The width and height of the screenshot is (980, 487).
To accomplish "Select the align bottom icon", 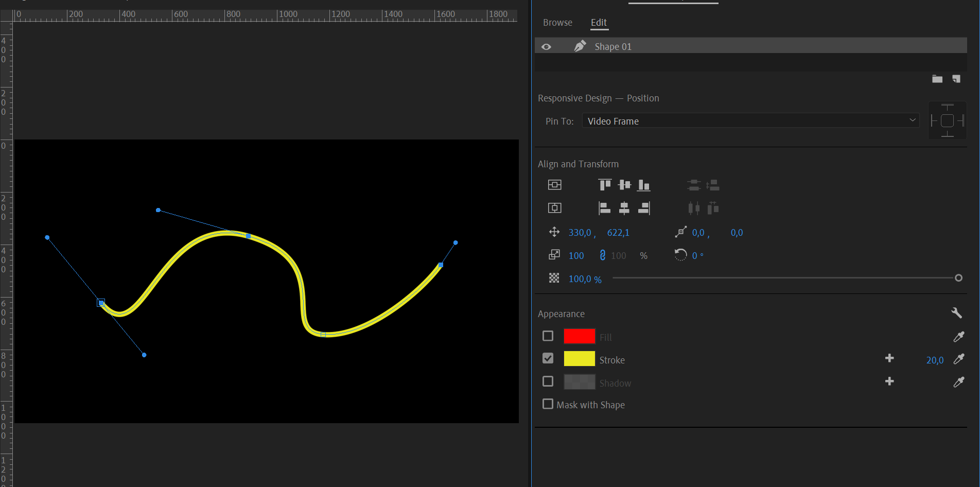I will pyautogui.click(x=644, y=184).
